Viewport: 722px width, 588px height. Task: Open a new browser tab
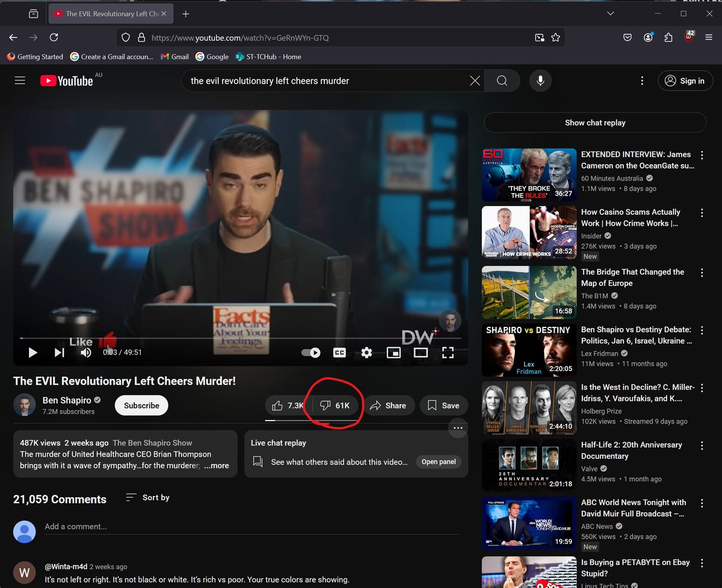[186, 13]
